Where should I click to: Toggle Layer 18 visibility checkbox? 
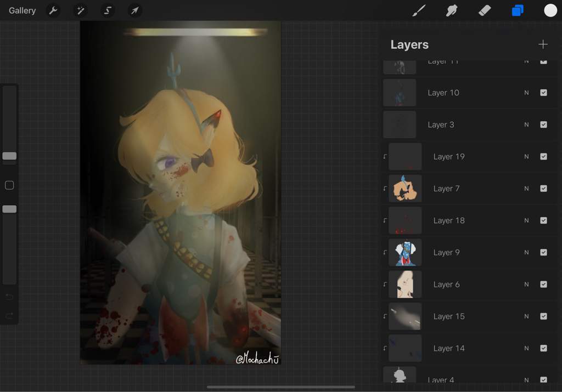[544, 220]
